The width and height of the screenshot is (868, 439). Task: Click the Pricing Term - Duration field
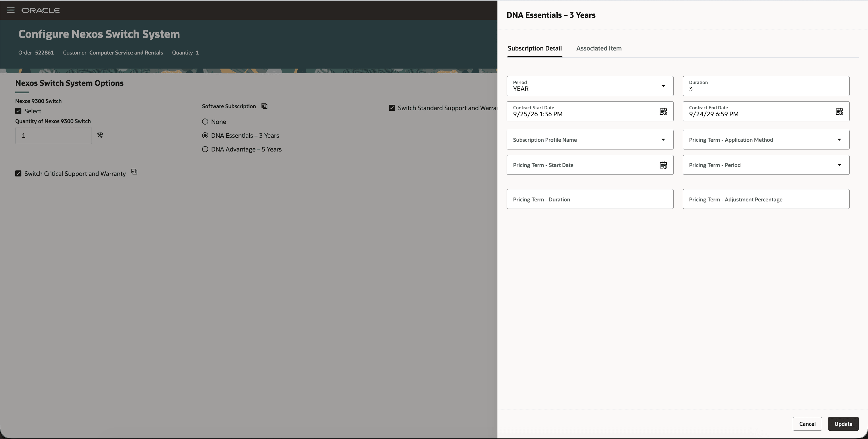coord(590,199)
